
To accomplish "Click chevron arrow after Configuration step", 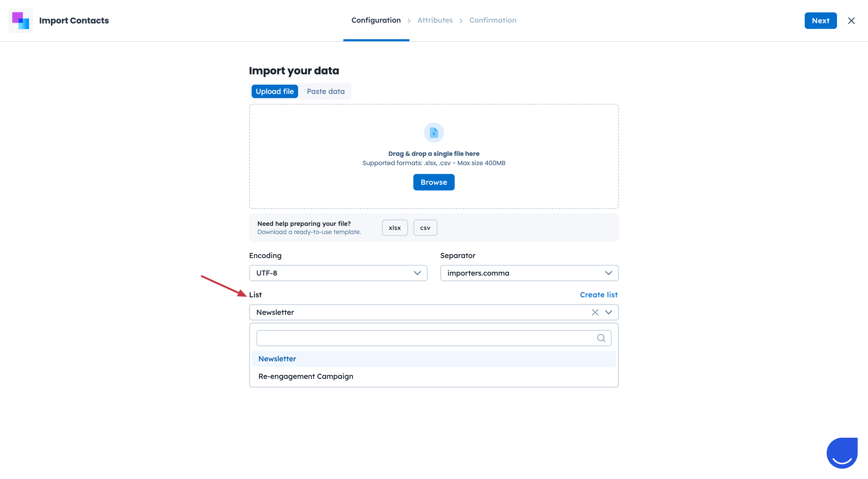I will point(409,21).
